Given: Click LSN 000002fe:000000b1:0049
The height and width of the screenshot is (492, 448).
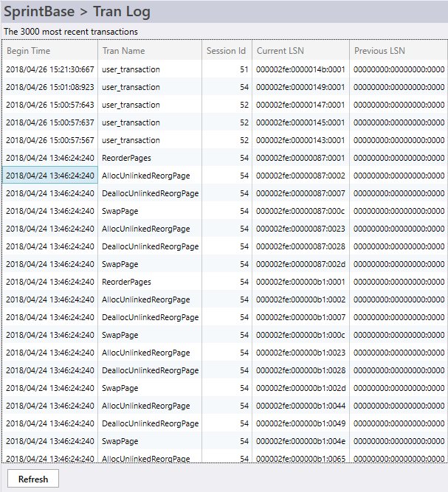Looking at the screenshot, I should point(300,423).
